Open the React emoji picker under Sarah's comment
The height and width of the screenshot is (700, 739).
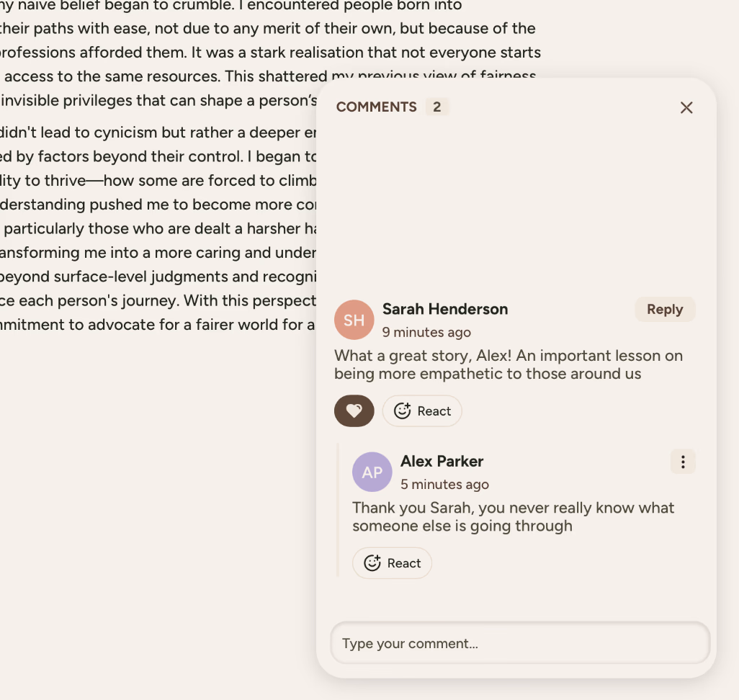coord(422,411)
